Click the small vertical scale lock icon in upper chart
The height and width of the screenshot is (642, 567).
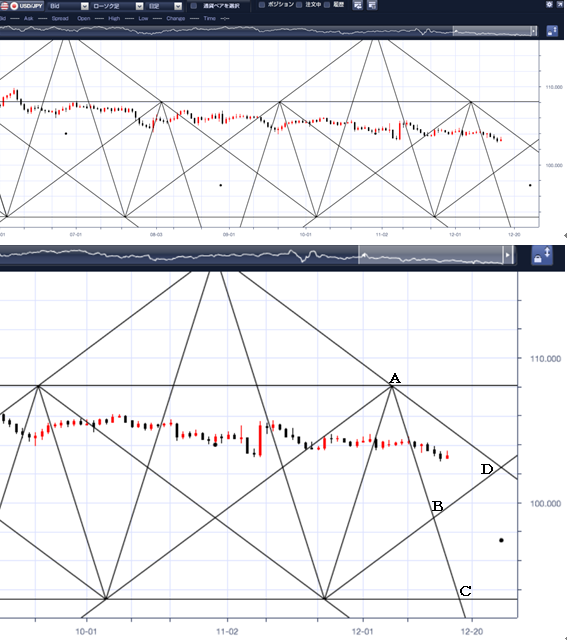pyautogui.click(x=552, y=31)
